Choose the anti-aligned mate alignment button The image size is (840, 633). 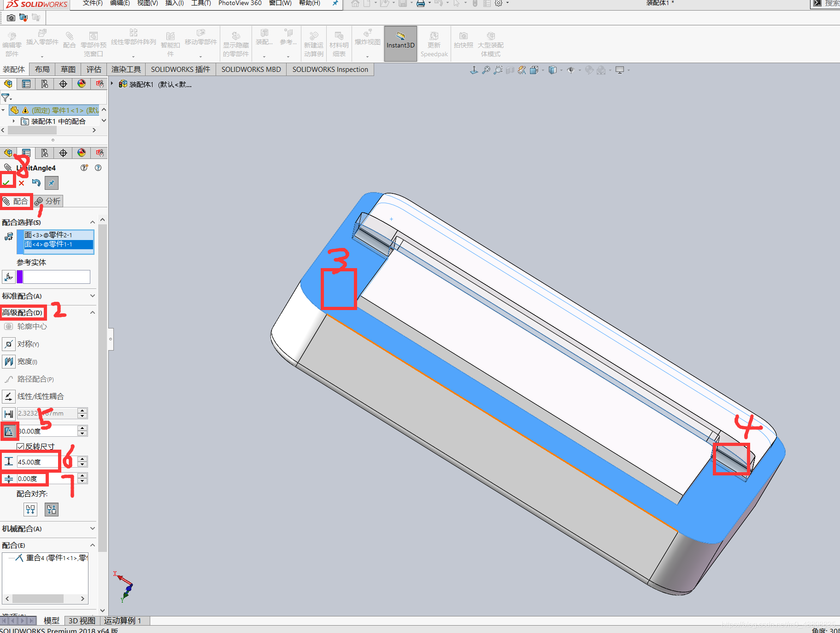pyautogui.click(x=52, y=510)
